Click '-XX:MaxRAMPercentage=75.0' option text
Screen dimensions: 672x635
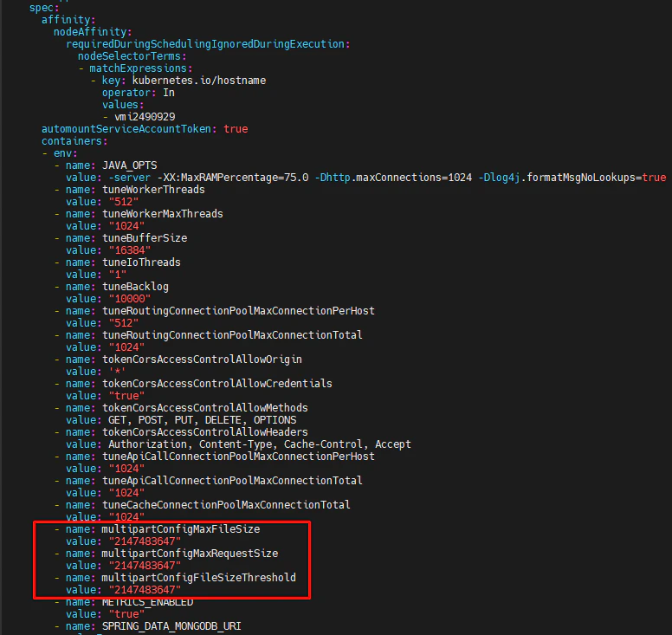pos(233,178)
